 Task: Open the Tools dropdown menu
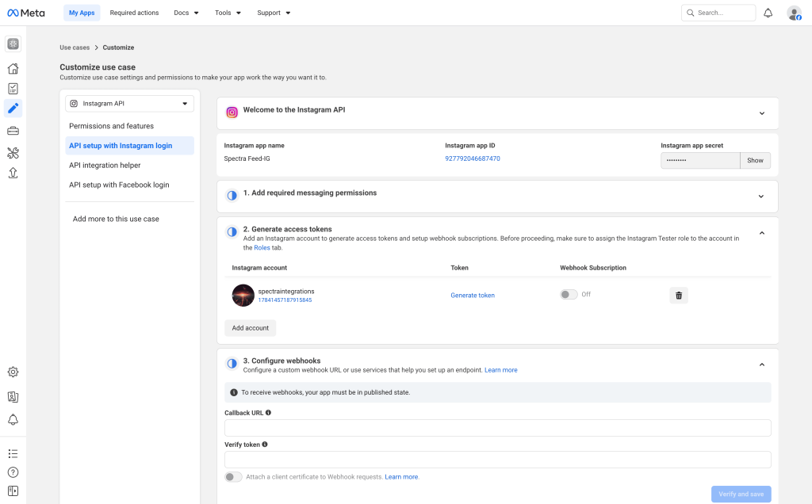pyautogui.click(x=228, y=13)
